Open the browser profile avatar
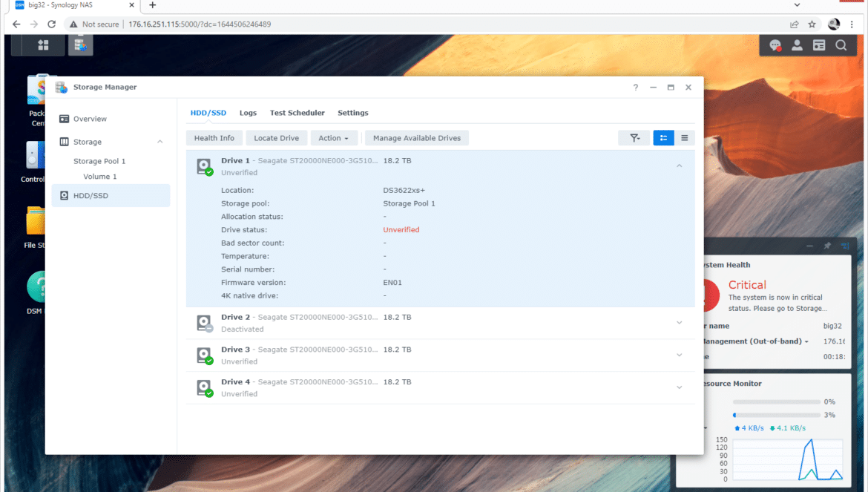The width and height of the screenshot is (868, 492). (834, 24)
